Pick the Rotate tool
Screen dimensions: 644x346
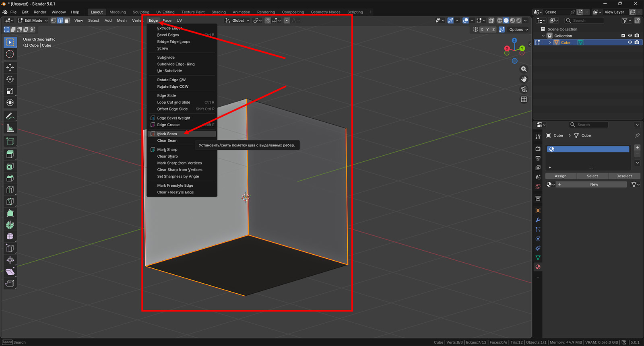[10, 79]
